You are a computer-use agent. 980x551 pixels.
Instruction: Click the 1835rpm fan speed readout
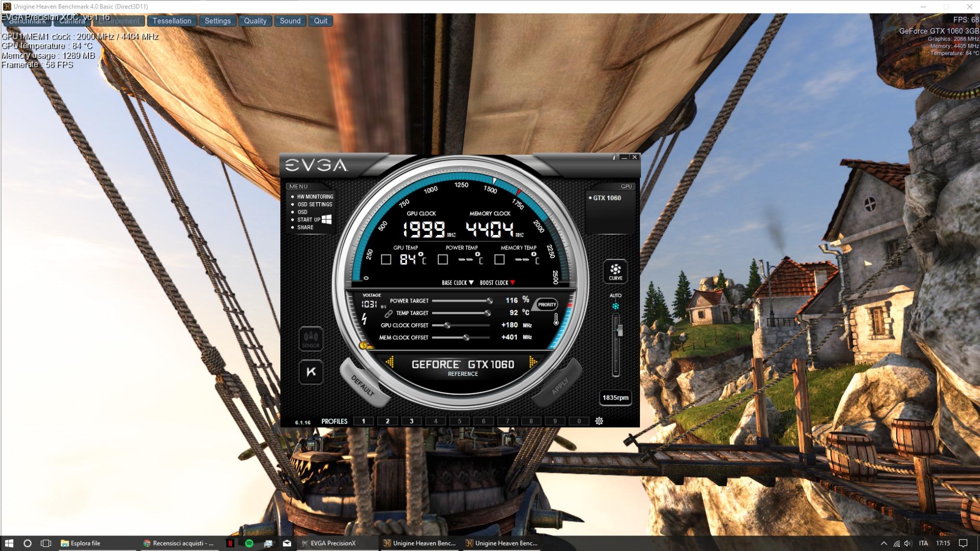coord(616,398)
